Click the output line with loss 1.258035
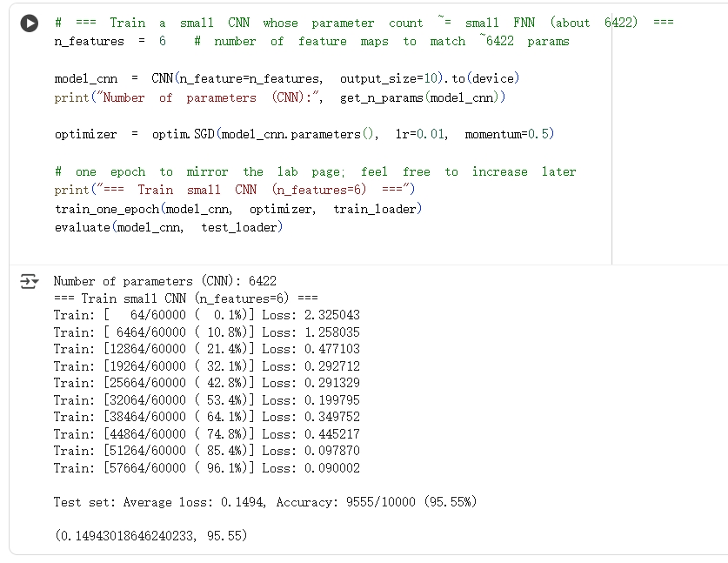Viewport: 728px width, 563px height. click(206, 332)
